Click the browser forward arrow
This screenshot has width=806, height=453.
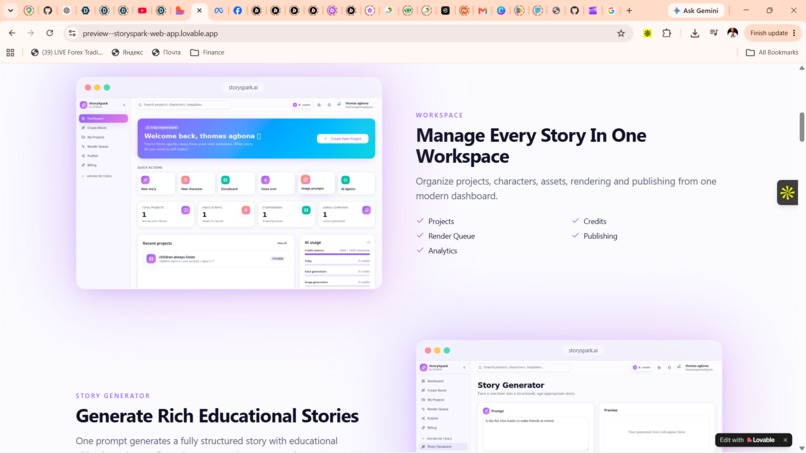click(31, 33)
